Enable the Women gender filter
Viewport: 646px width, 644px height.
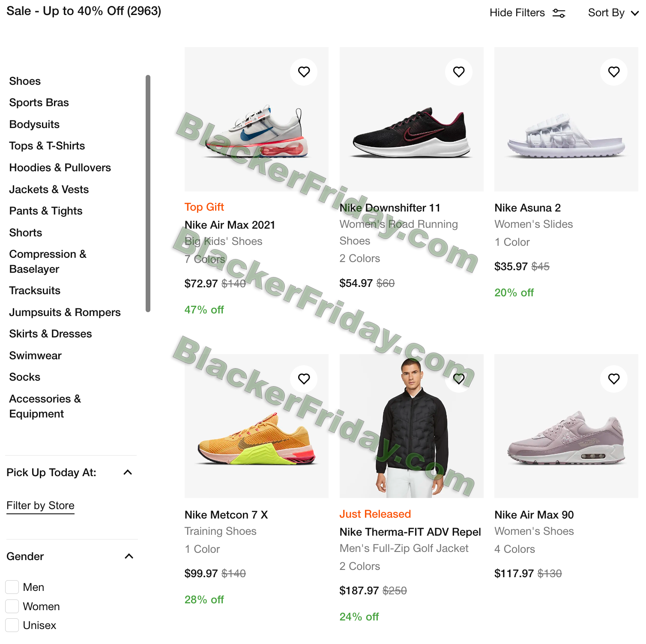tap(12, 606)
